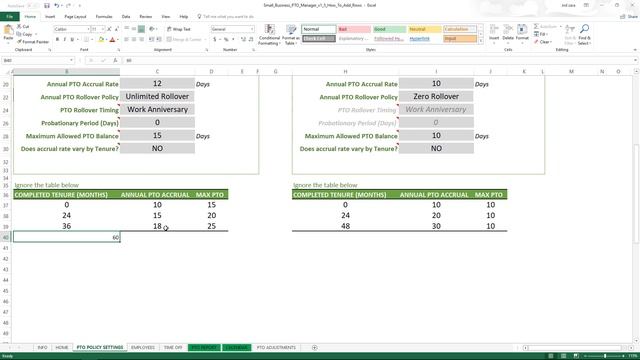Click the Cut scissors icon

click(x=19, y=27)
